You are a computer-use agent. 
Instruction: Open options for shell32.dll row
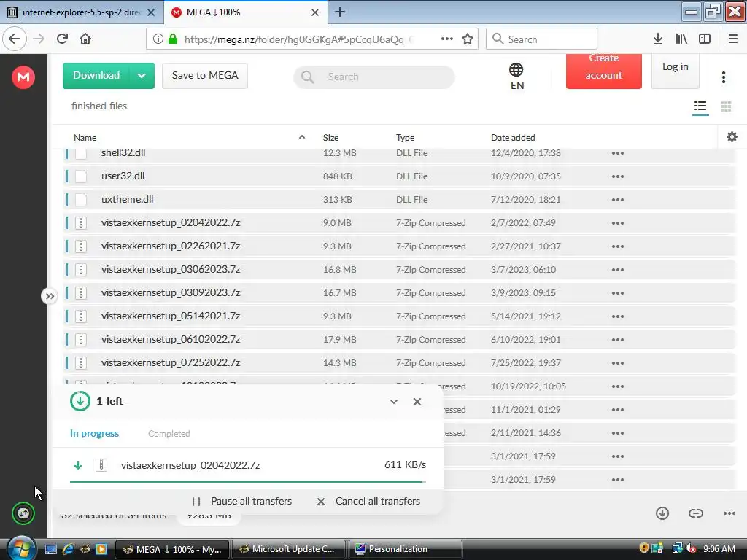click(x=617, y=153)
